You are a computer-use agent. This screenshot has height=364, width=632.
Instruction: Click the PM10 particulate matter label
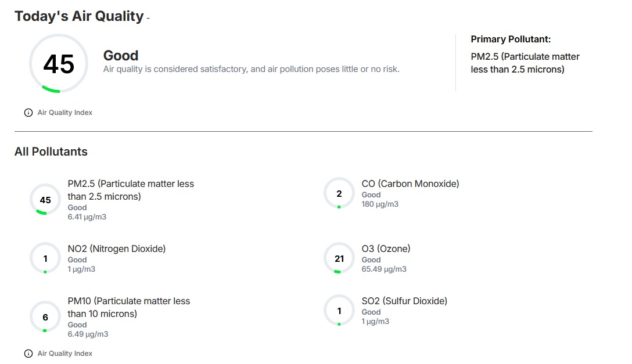click(x=128, y=307)
